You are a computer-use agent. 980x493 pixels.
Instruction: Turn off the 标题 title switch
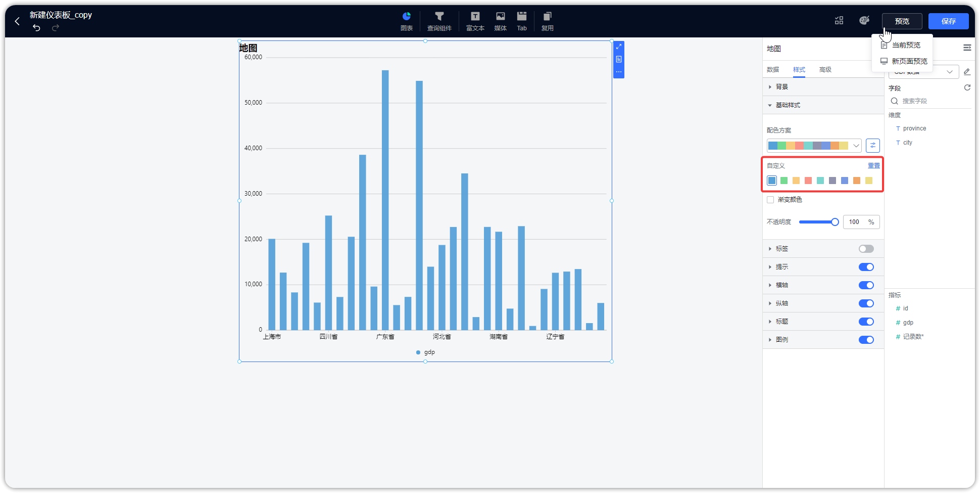point(866,322)
